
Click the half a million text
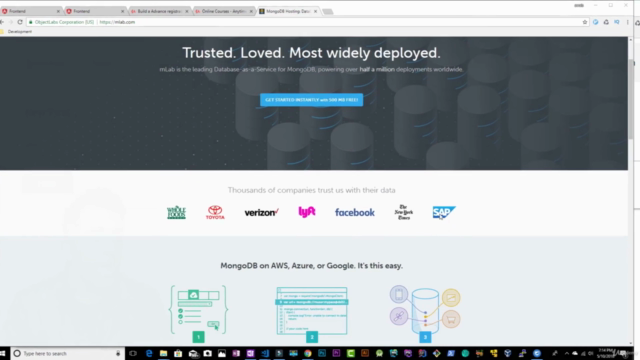click(377, 69)
